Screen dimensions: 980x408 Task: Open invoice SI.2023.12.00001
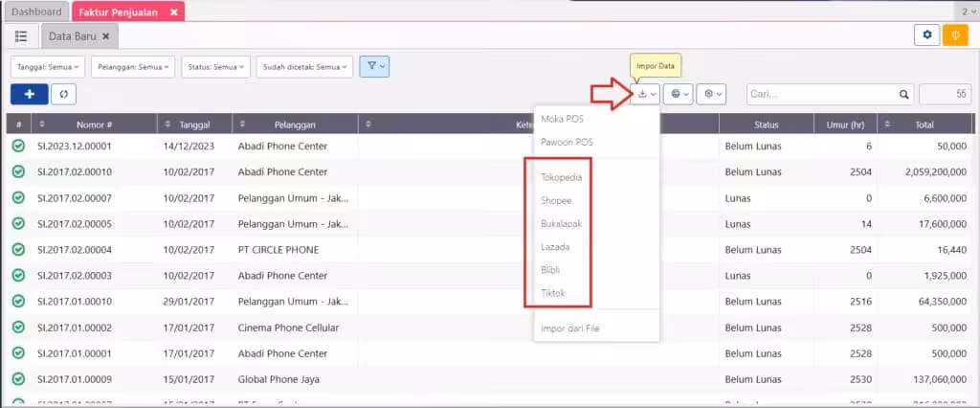75,146
